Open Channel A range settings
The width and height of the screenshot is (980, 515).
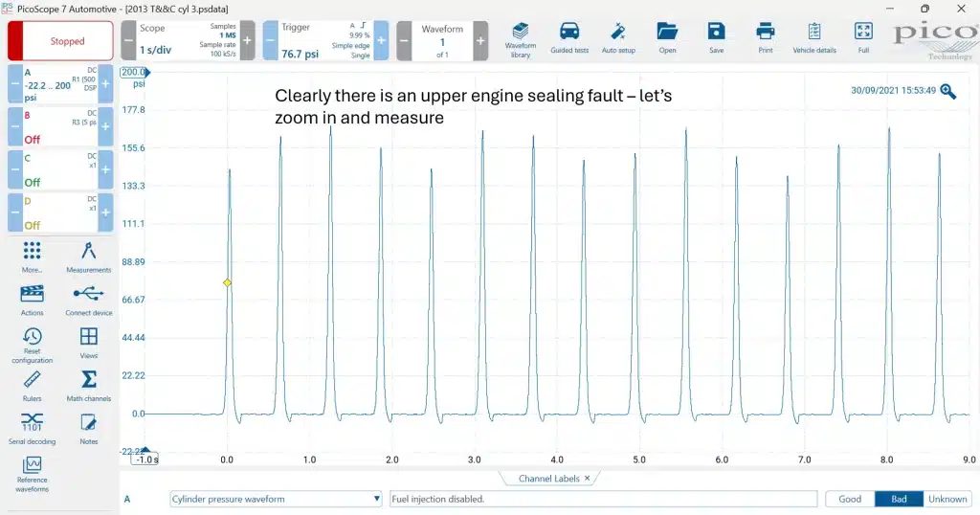[60, 83]
